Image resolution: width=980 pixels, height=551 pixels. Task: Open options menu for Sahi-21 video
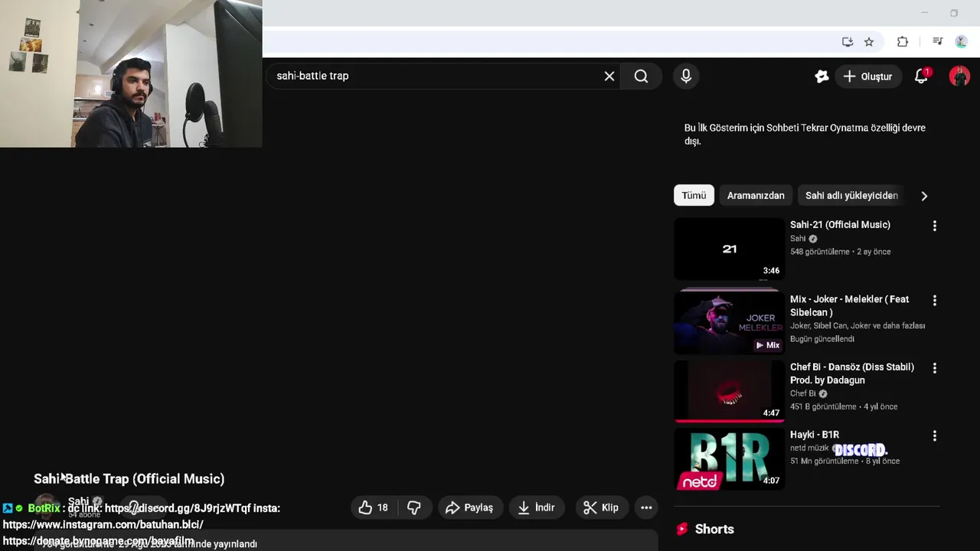pos(934,226)
